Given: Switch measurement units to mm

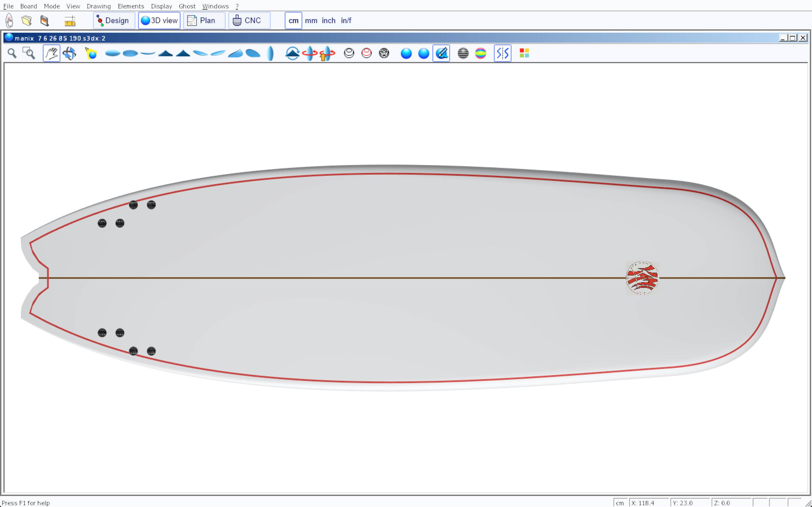Looking at the screenshot, I should [311, 21].
